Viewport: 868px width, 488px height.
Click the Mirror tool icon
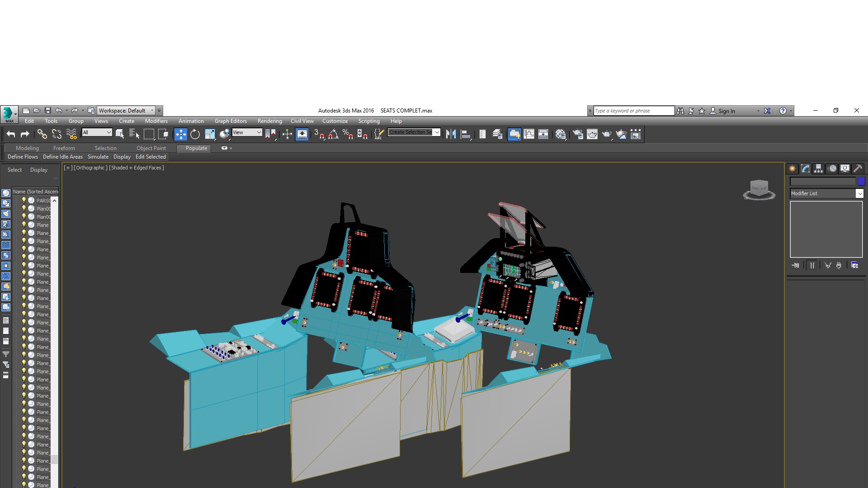tap(451, 134)
